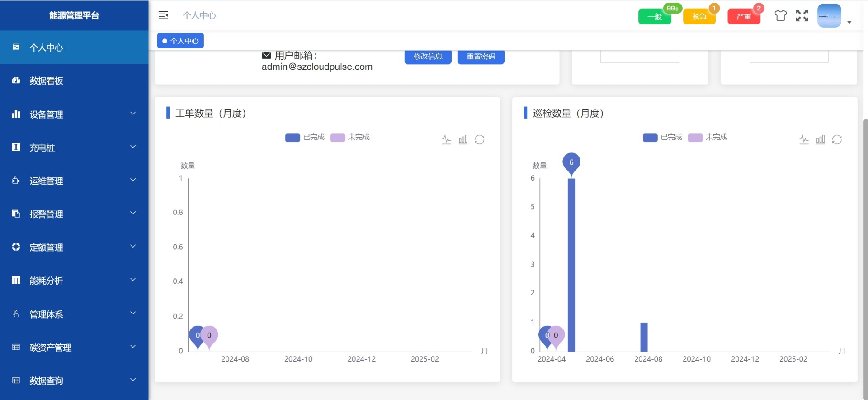The image size is (868, 400).
Task: Click the tall 6-value inspection bar
Action: (571, 265)
